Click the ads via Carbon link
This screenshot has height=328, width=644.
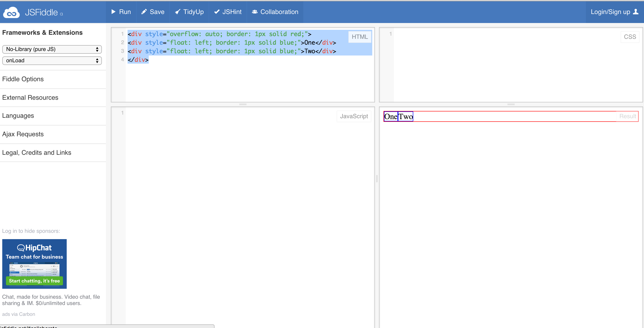[18, 314]
